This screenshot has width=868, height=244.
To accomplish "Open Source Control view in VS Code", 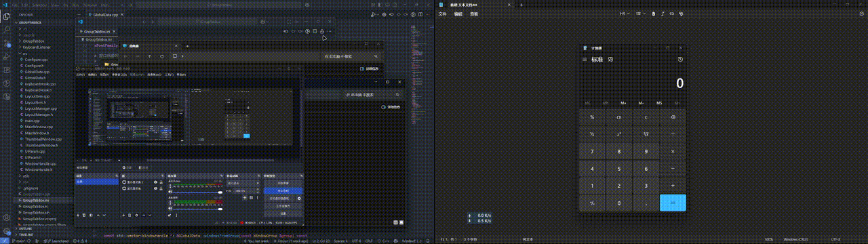I will pyautogui.click(x=7, y=43).
